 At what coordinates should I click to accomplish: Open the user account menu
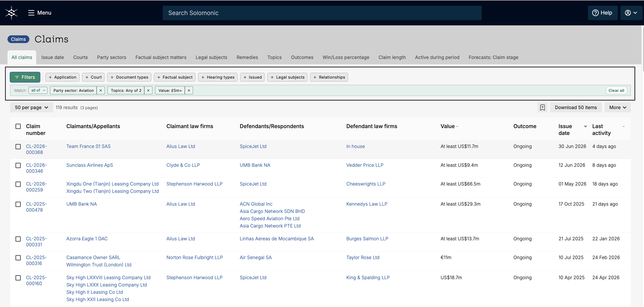[631, 13]
